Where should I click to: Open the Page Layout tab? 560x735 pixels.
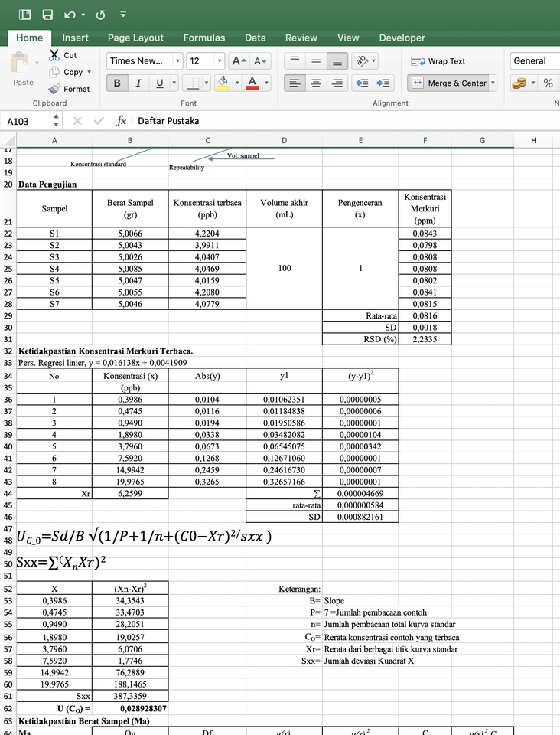[x=135, y=38]
